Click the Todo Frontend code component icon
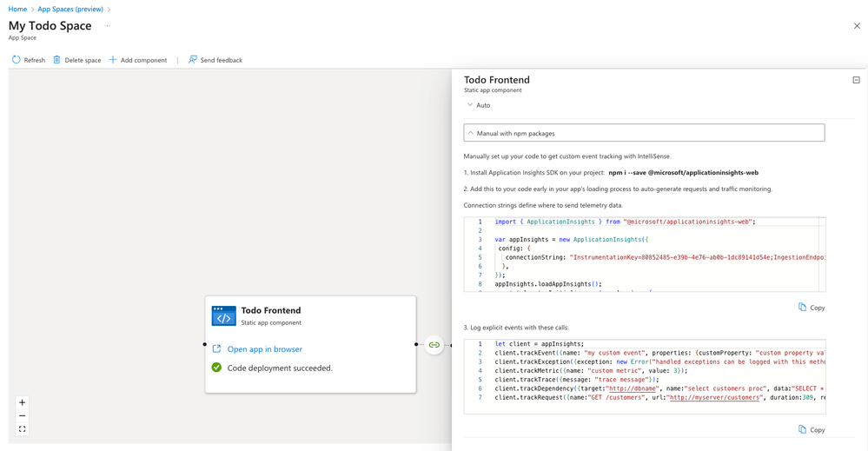 pos(223,315)
